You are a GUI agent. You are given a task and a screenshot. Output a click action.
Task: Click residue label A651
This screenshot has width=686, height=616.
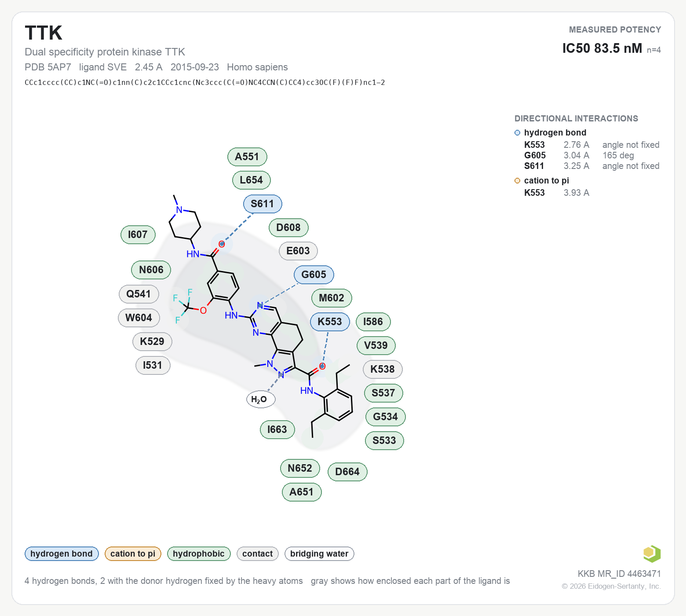[302, 492]
